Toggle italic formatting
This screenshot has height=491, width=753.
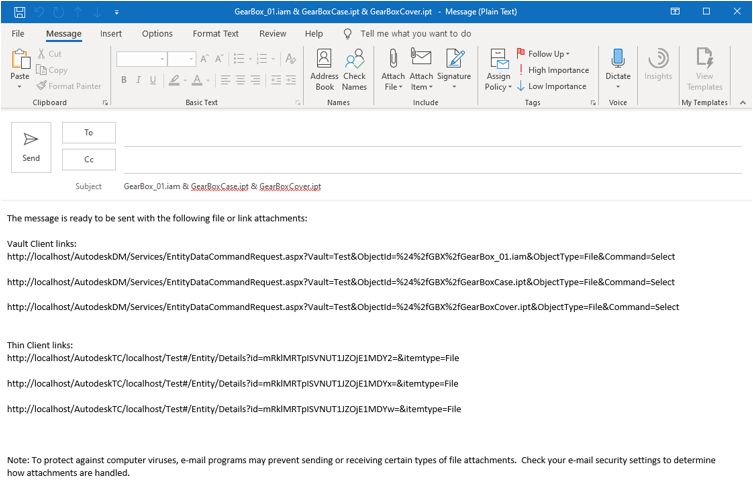(x=138, y=80)
